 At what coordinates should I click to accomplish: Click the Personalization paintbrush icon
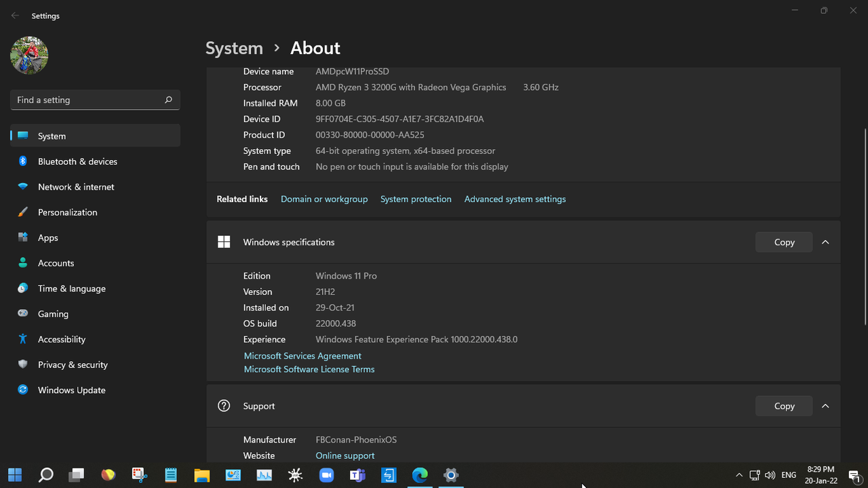pyautogui.click(x=22, y=212)
